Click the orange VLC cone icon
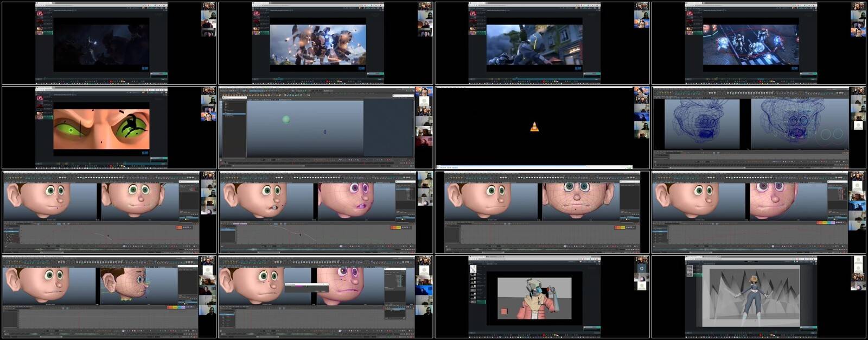Viewport: 868px width, 340px height. click(x=534, y=127)
